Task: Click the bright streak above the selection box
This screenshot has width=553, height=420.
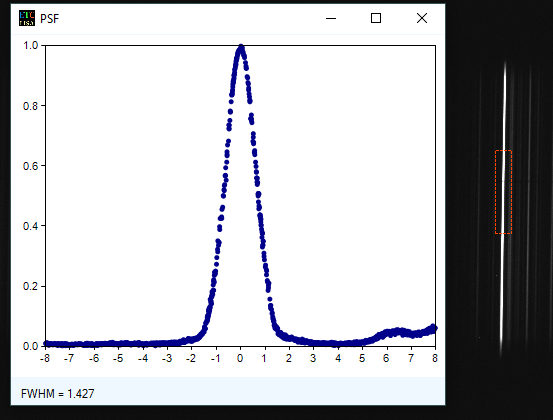Action: 505,106
